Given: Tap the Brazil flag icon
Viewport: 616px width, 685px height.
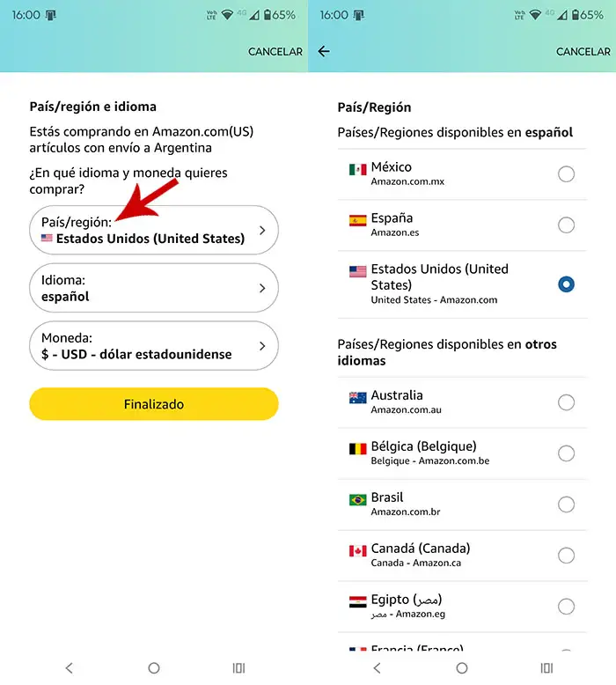Looking at the screenshot, I should coord(357,500).
